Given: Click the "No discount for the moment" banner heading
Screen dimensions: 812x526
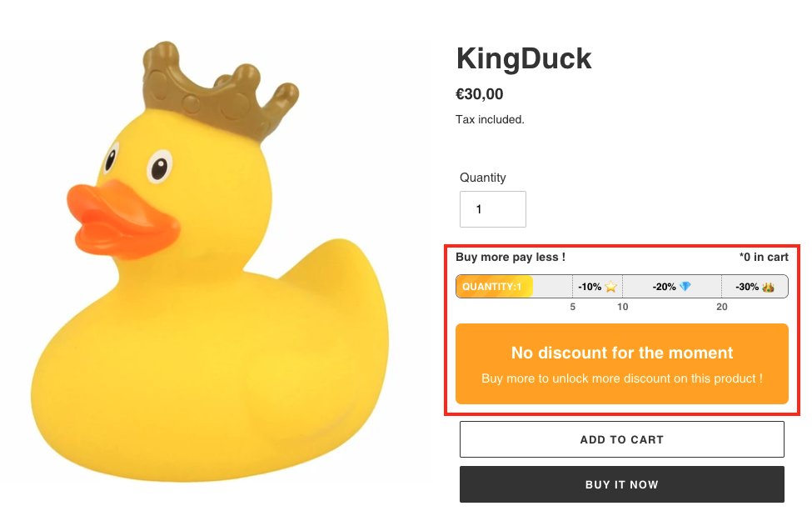Looking at the screenshot, I should pos(621,353).
